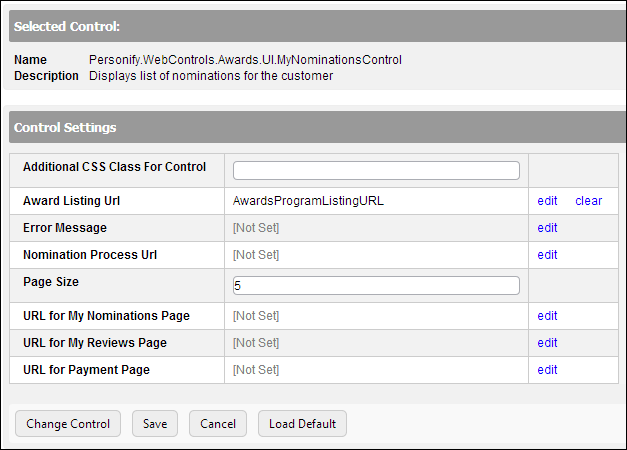Edit the Nomination Process Url
This screenshot has width=627, height=450.
click(x=547, y=255)
